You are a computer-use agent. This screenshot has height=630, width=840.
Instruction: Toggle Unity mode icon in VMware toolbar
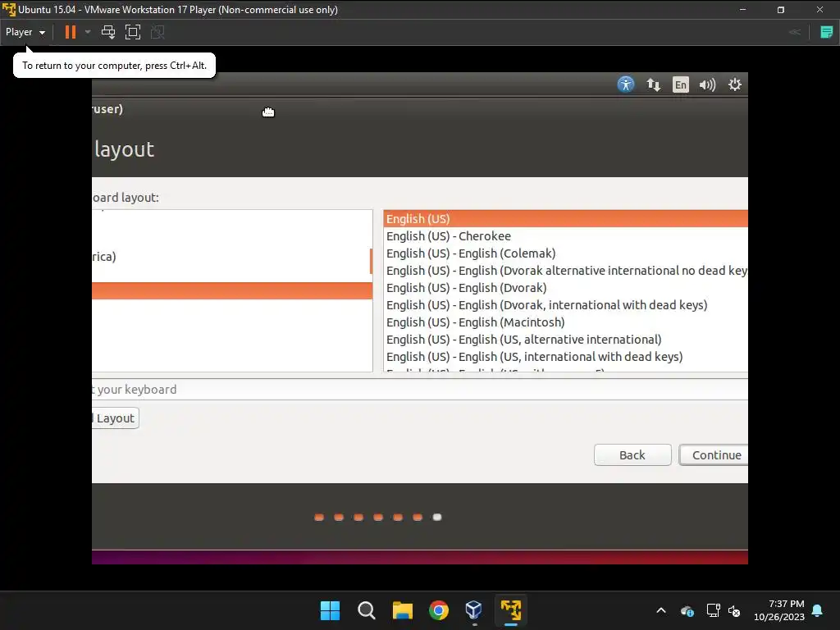[x=157, y=32]
